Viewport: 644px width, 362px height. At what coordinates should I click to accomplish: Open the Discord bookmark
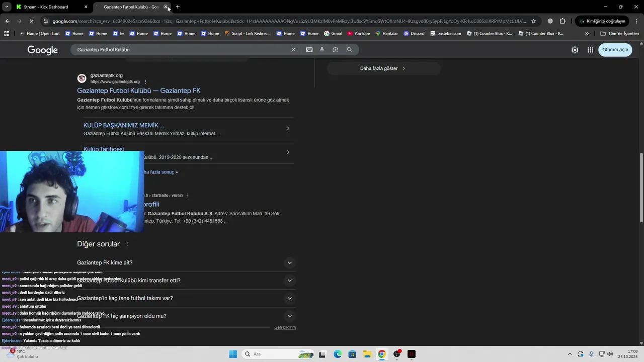(414, 34)
